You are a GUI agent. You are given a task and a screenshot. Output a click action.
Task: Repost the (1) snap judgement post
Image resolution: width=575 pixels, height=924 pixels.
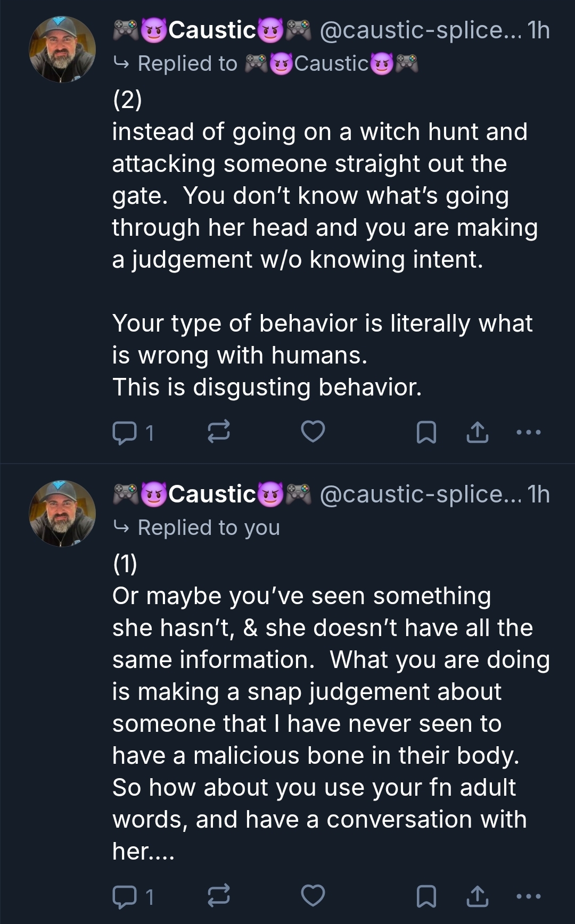coord(218,896)
